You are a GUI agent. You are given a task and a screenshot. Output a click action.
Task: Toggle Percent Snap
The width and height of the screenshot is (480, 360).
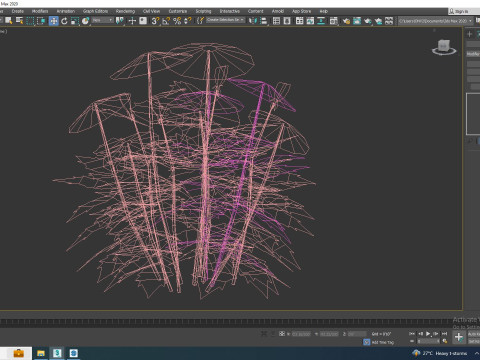click(177, 21)
